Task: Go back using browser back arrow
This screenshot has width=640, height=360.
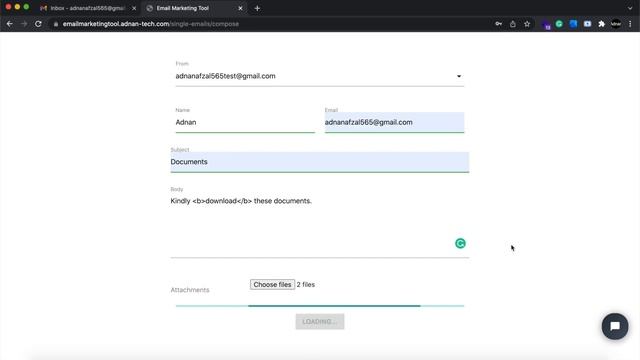Action: (x=9, y=24)
